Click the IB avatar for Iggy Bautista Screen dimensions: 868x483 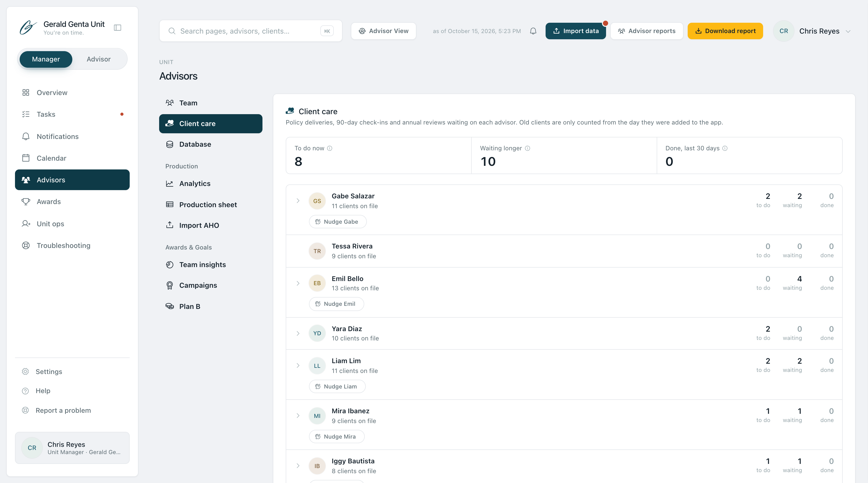317,466
